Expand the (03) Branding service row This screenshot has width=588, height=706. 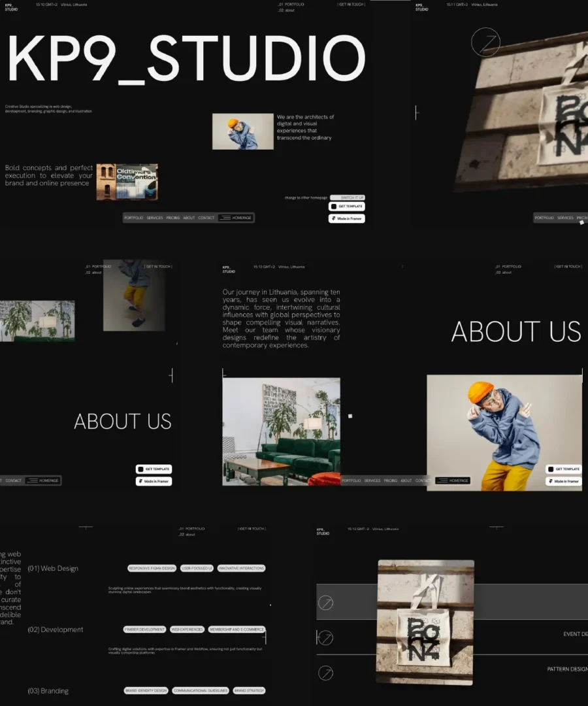[x=49, y=690]
